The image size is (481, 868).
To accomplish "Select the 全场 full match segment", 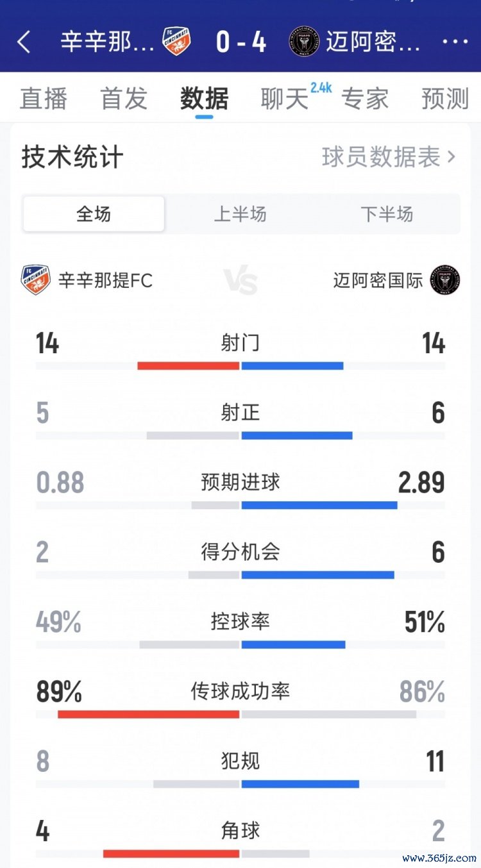I will (x=94, y=214).
